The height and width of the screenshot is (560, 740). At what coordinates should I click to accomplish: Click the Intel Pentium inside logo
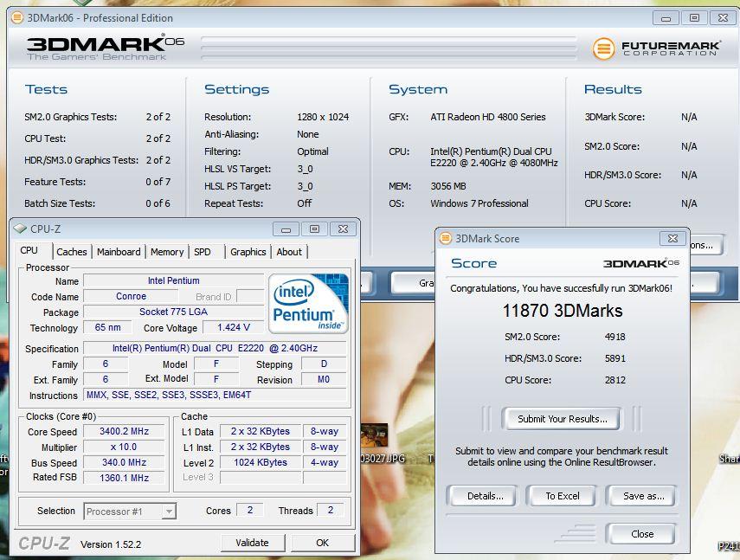tap(308, 304)
